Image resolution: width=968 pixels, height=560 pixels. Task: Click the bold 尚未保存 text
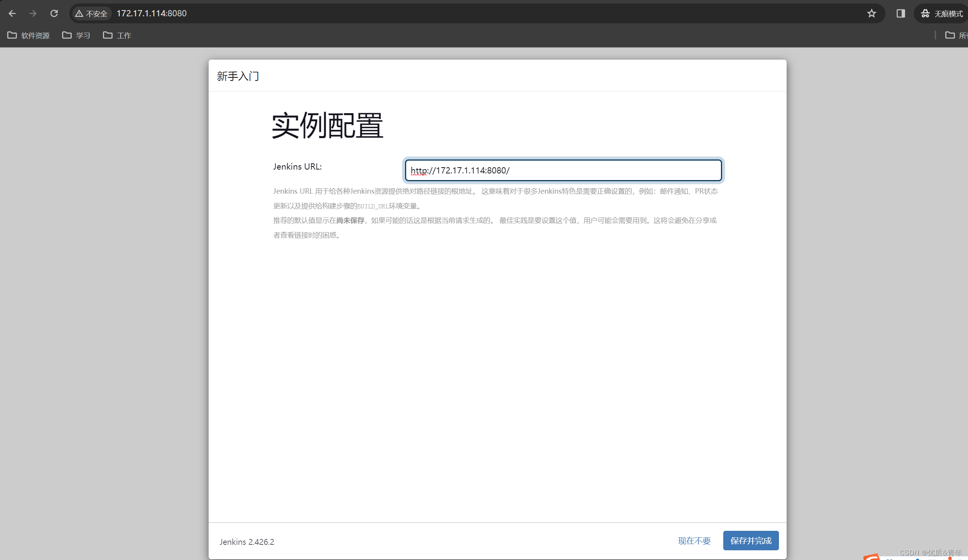(x=350, y=220)
